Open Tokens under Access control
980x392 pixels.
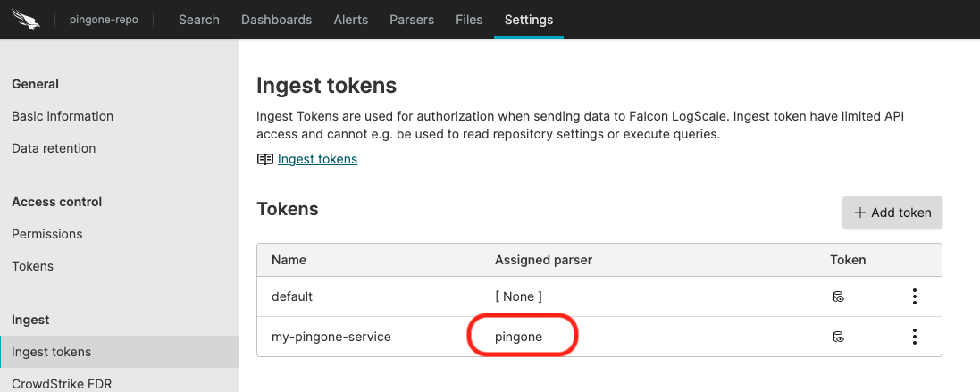(x=33, y=266)
